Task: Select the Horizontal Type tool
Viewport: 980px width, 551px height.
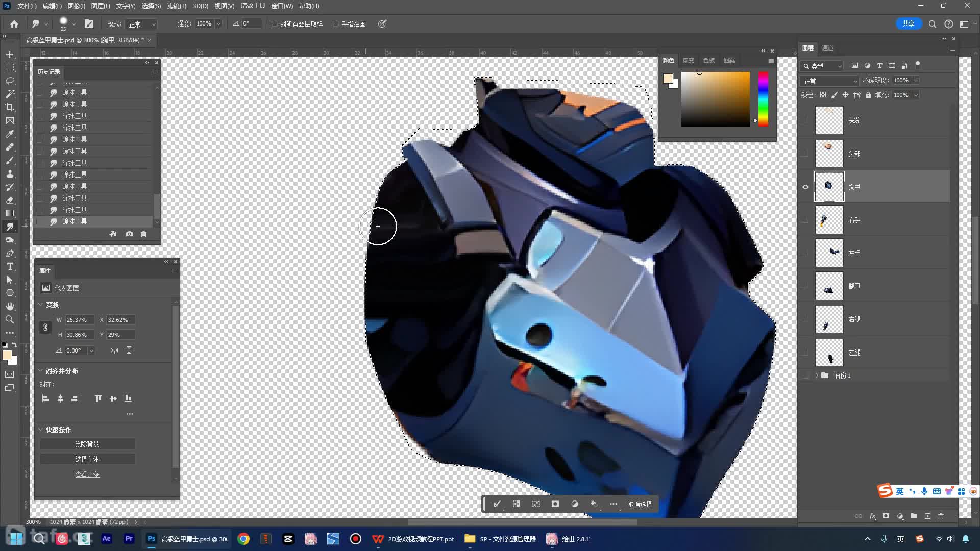Action: coord(10,266)
